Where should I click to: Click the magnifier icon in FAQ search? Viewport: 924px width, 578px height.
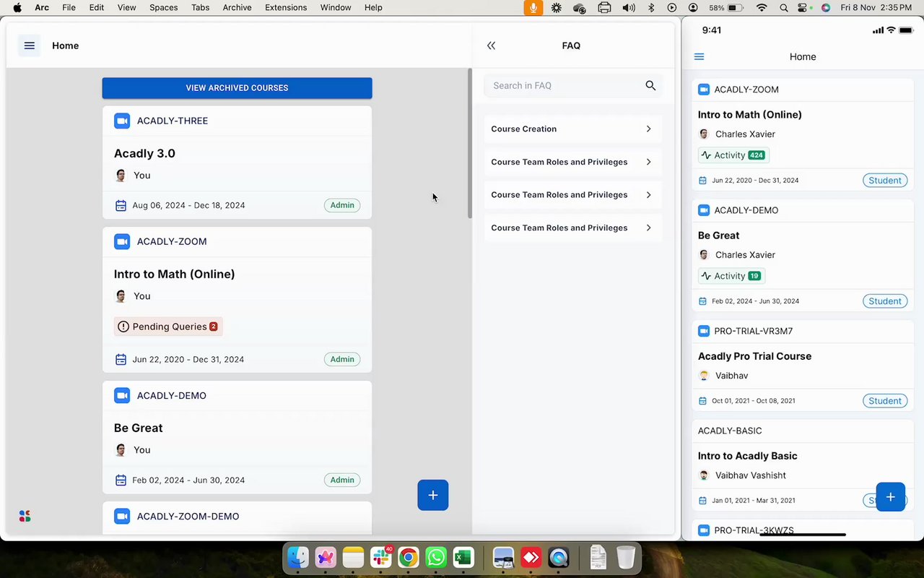click(x=650, y=85)
